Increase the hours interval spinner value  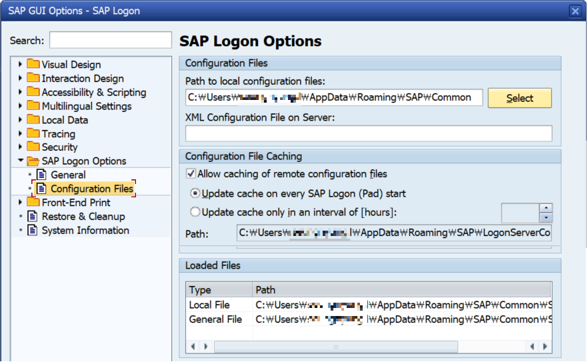[x=546, y=208]
